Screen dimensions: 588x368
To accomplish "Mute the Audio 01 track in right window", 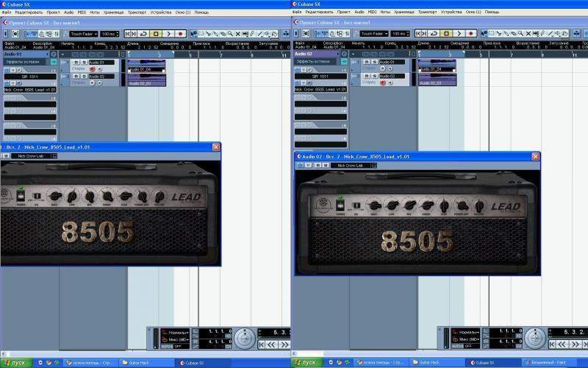I will click(x=367, y=62).
